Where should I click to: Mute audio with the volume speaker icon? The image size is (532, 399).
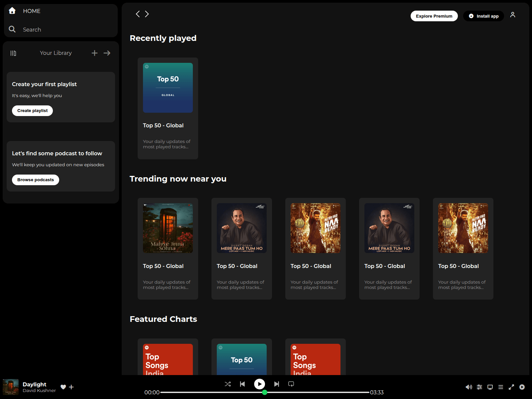pos(469,387)
